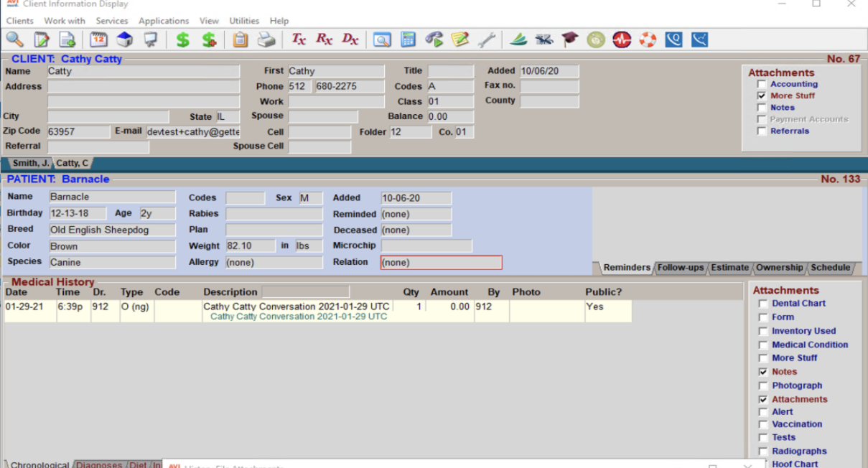Open the calculator icon in the toolbar

[x=408, y=39]
